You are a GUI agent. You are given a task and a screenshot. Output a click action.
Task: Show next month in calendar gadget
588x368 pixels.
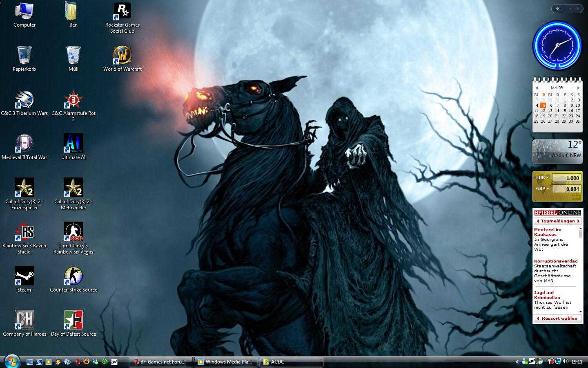[578, 88]
